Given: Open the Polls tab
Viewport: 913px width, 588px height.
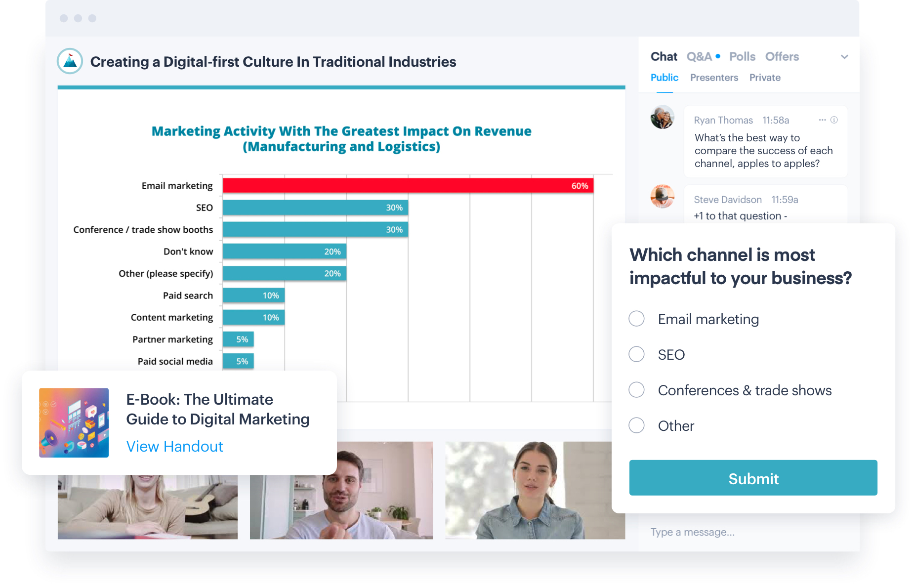Looking at the screenshot, I should click(742, 57).
